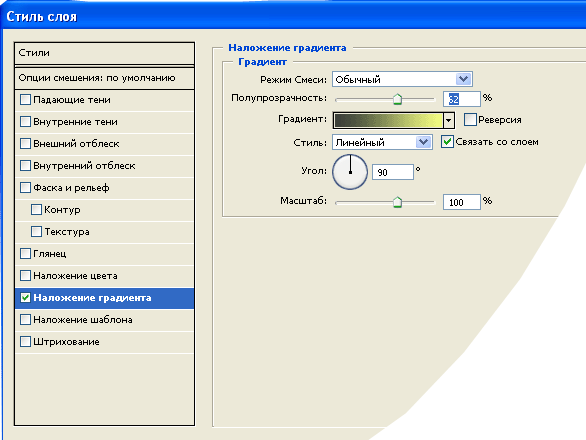Click the Угол angle dial
The width and height of the screenshot is (586, 440).
point(350,172)
